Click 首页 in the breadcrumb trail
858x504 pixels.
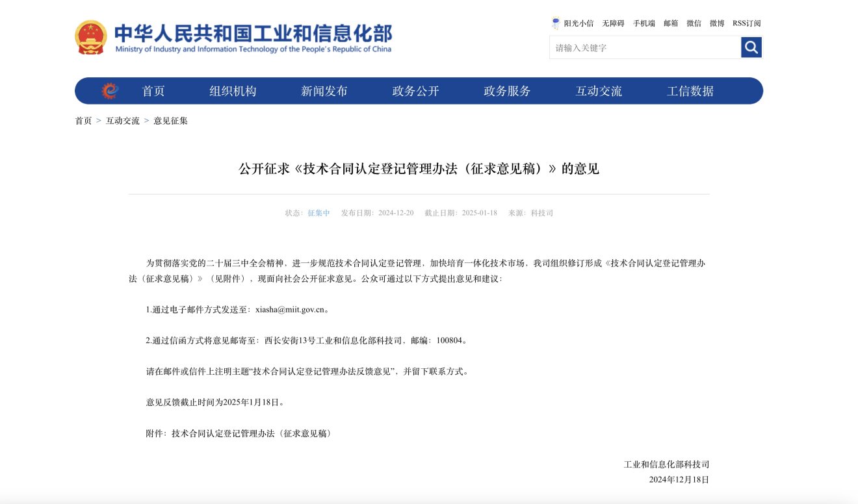click(x=83, y=121)
